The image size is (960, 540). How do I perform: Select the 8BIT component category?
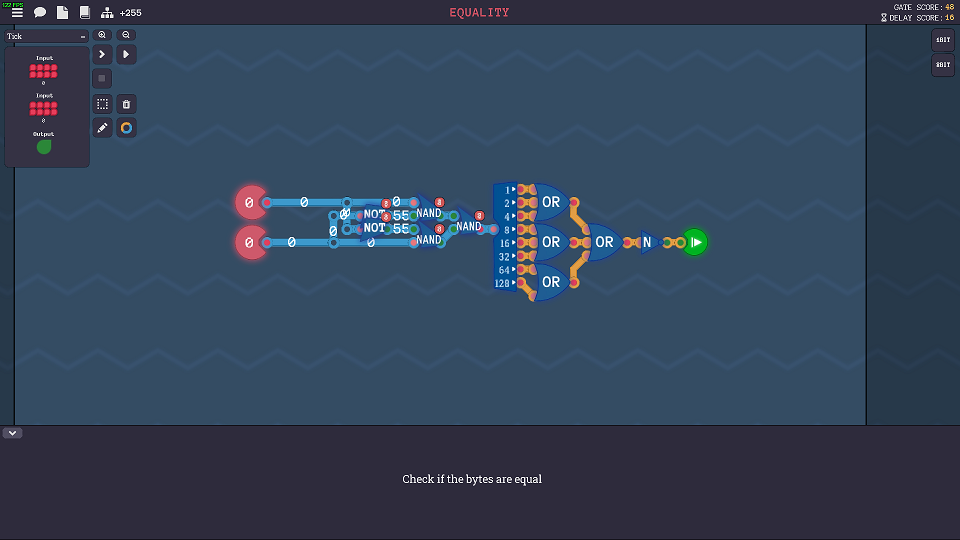942,65
